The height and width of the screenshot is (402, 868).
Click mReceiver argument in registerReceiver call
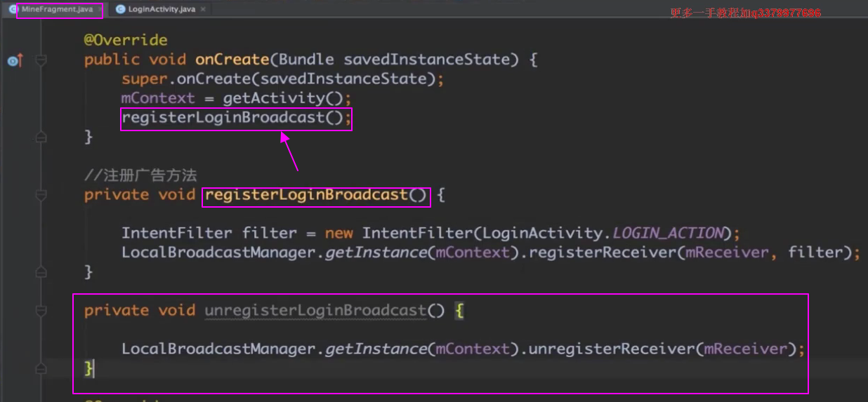pos(727,252)
